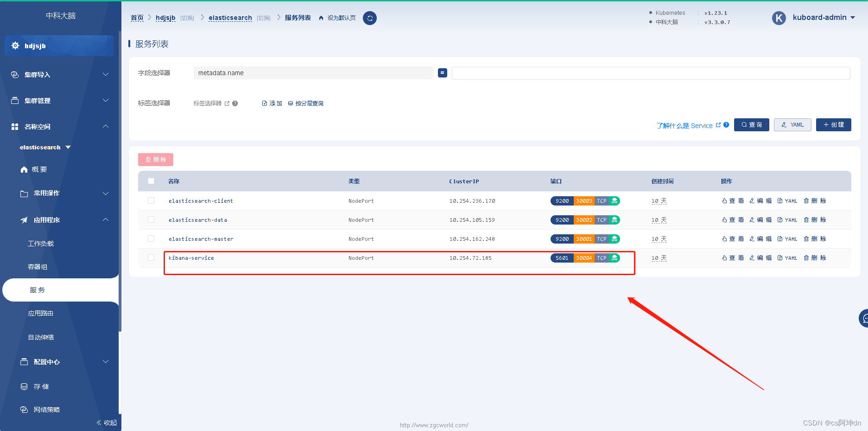This screenshot has height=431, width=868.
Task: View details of kibana-service
Action: (x=733, y=258)
